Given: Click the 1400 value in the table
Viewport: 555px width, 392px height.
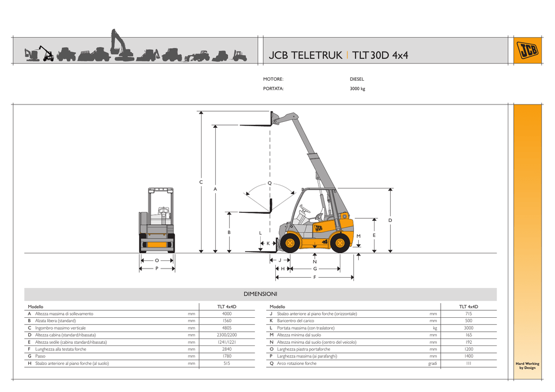Looking at the screenshot, I should point(469,356).
